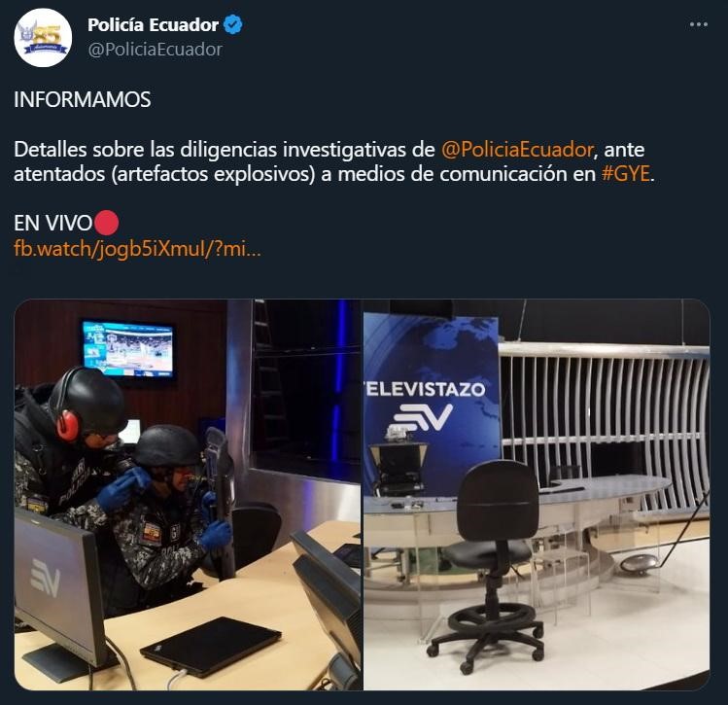Click the Ecuavisa wave logo below Televistazo
The width and height of the screenshot is (728, 705).
tap(423, 417)
